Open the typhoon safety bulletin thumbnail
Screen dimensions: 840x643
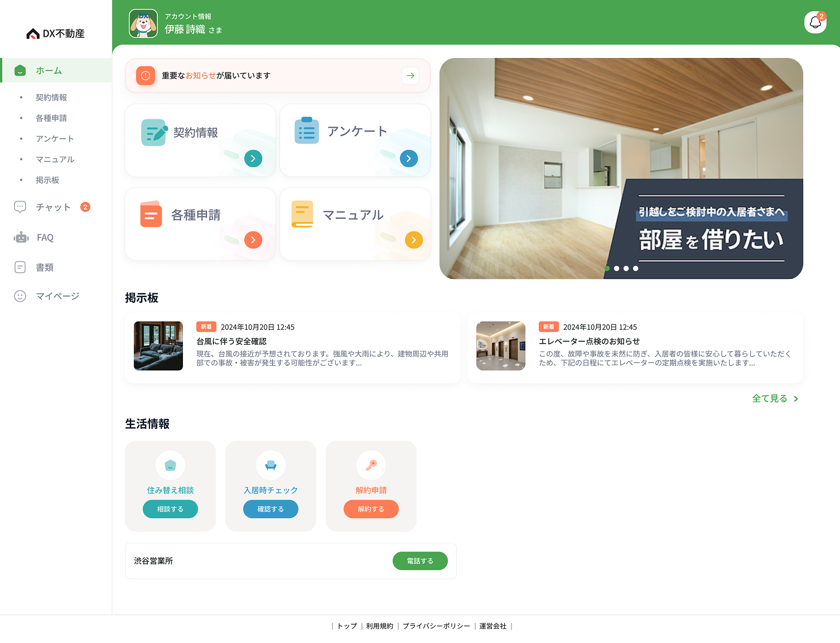tap(158, 346)
